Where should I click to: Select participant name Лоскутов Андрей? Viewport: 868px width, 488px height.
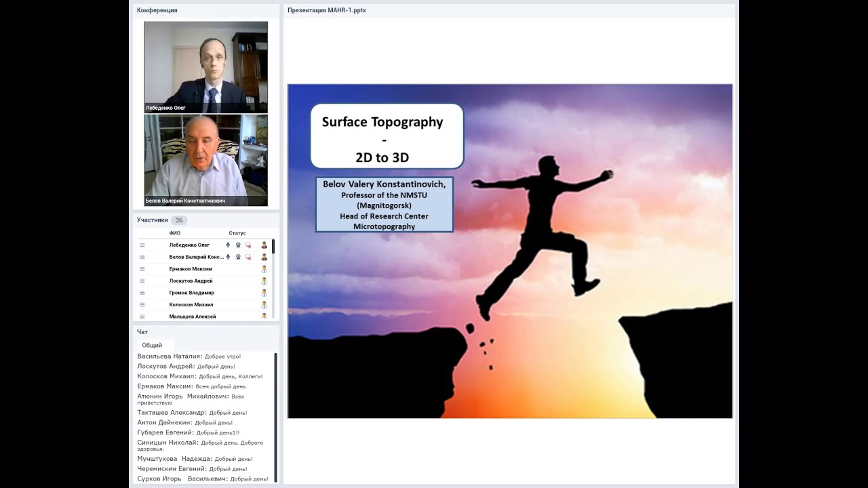click(191, 281)
